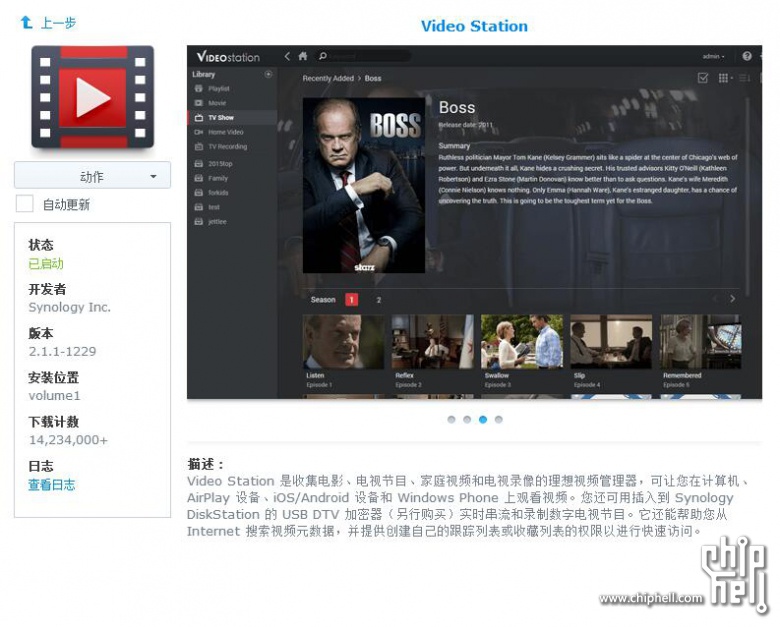780x627 pixels.
Task: Click the Recently Added breadcrumb
Action: [328, 78]
